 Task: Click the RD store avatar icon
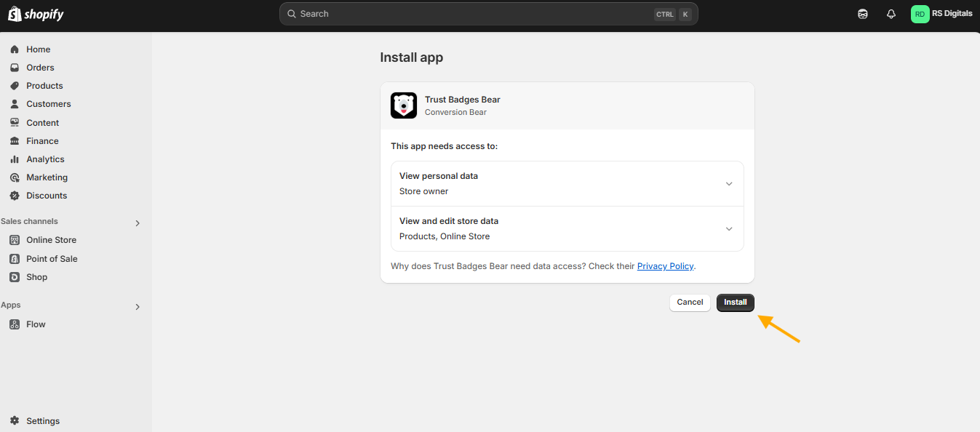[920, 14]
